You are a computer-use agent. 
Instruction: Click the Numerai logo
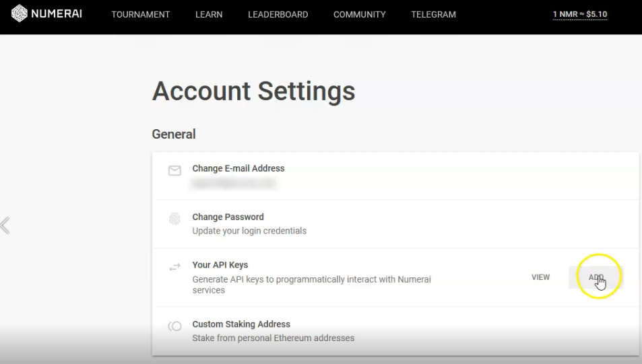(46, 14)
